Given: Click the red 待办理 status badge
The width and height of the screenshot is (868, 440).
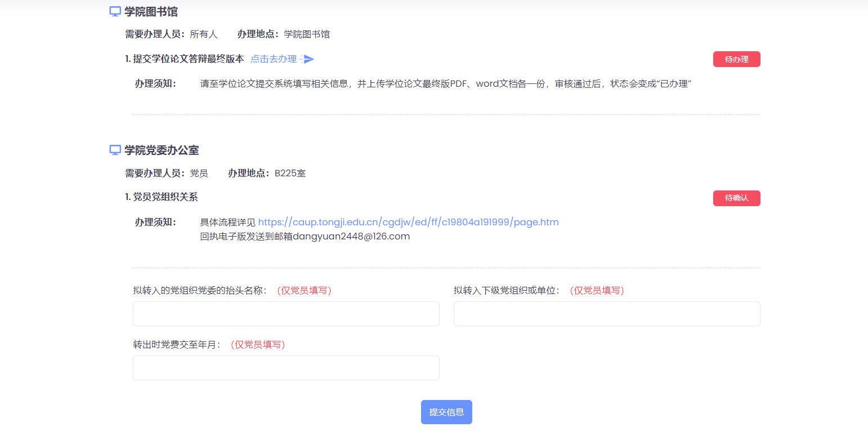Looking at the screenshot, I should 736,59.
